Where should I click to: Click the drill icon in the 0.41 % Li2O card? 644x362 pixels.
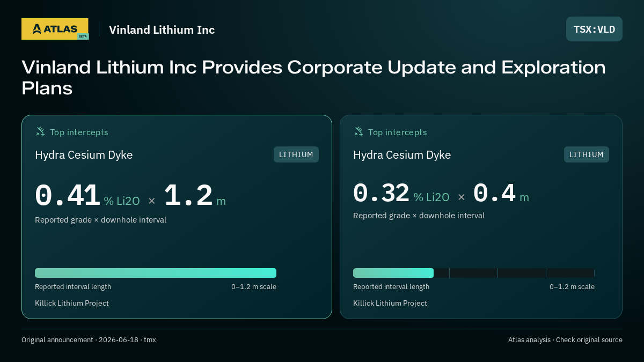tap(40, 132)
